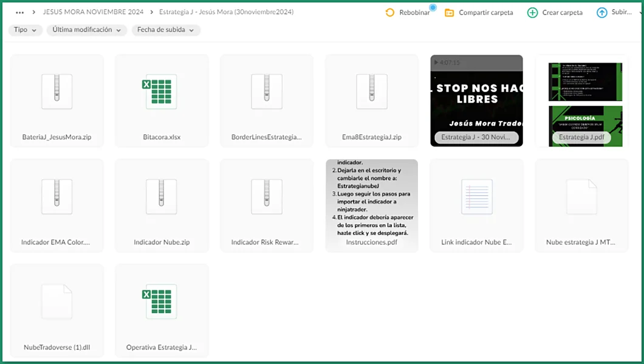Expand the Tipo filter dropdown
The height and width of the screenshot is (364, 644).
(25, 30)
